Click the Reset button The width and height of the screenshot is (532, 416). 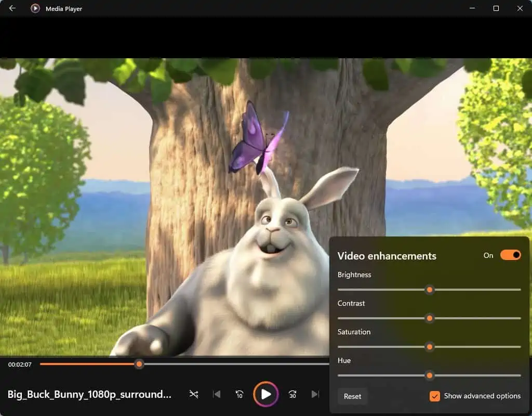click(x=352, y=396)
